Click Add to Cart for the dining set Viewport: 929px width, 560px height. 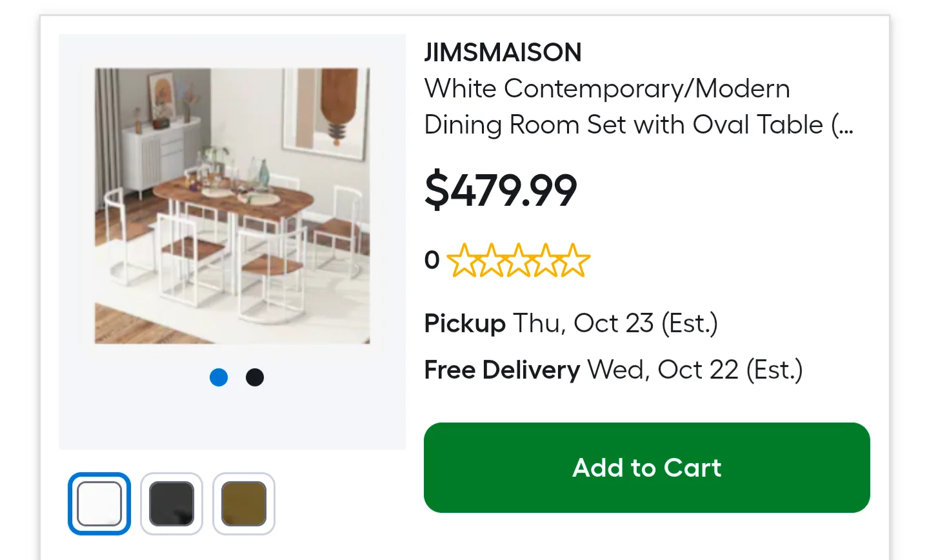point(646,468)
